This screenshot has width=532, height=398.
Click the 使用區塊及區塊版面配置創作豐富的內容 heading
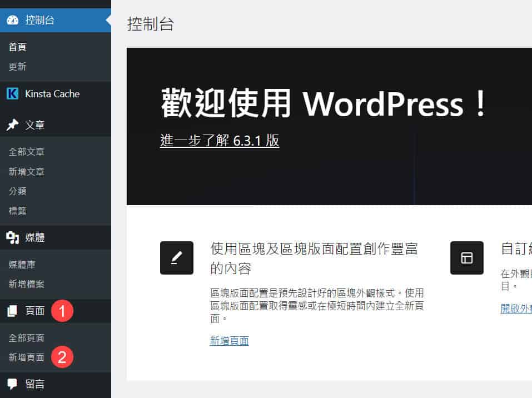314,258
